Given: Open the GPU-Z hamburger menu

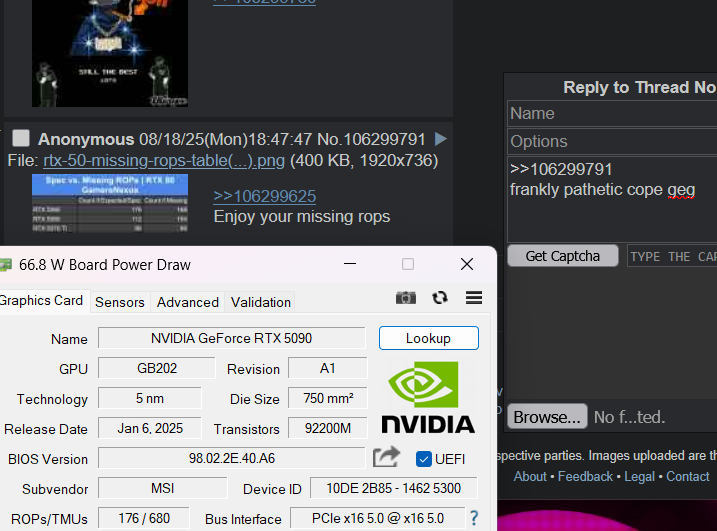Looking at the screenshot, I should click(474, 298).
